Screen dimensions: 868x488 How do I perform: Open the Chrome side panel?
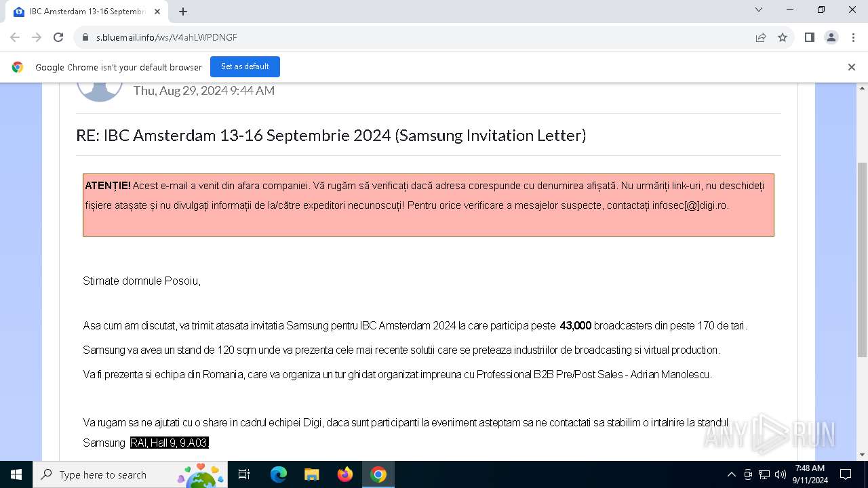tap(809, 37)
